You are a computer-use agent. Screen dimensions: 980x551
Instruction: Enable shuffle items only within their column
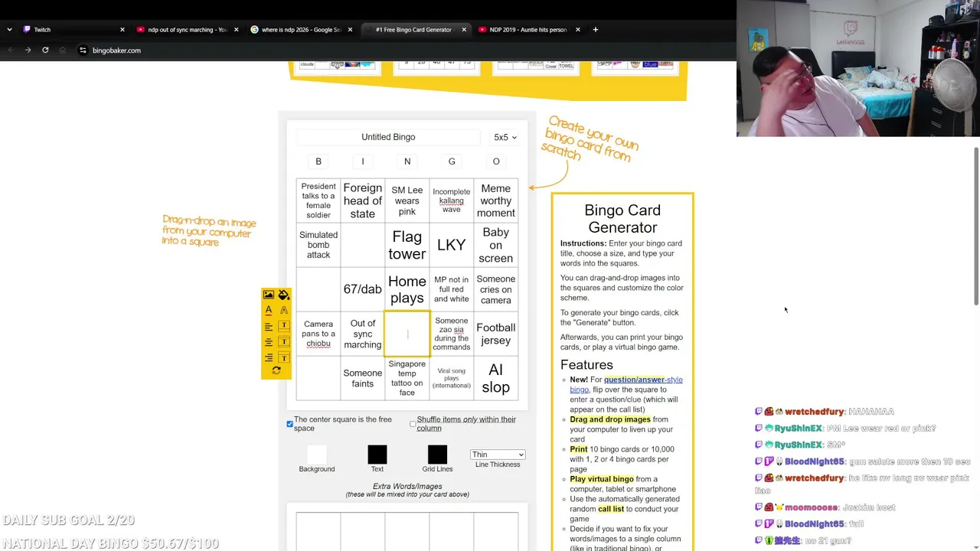pyautogui.click(x=413, y=424)
